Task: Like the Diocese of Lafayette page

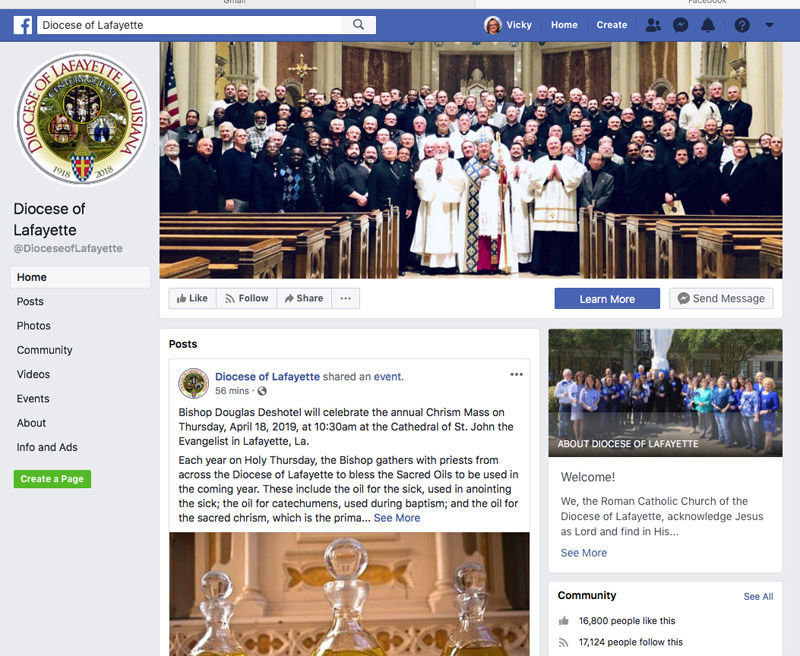Action: coord(192,298)
